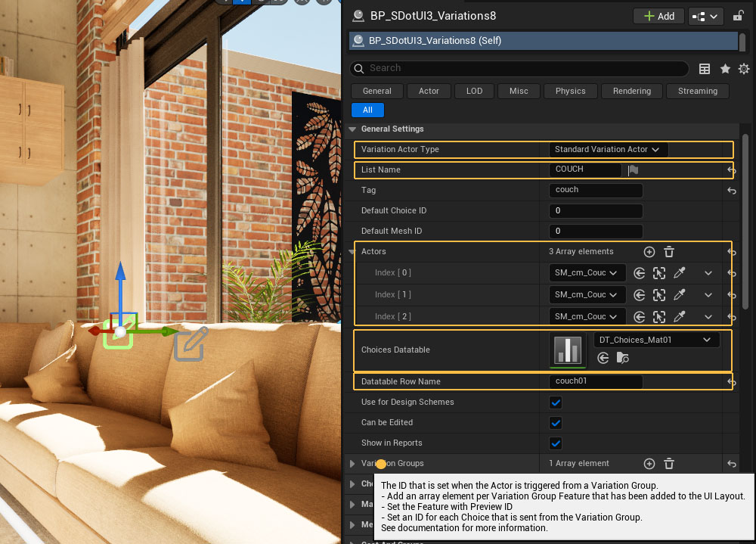Screen dimensions: 756x544
Task: Toggle the Can be Edited checkbox
Action: [x=556, y=423]
